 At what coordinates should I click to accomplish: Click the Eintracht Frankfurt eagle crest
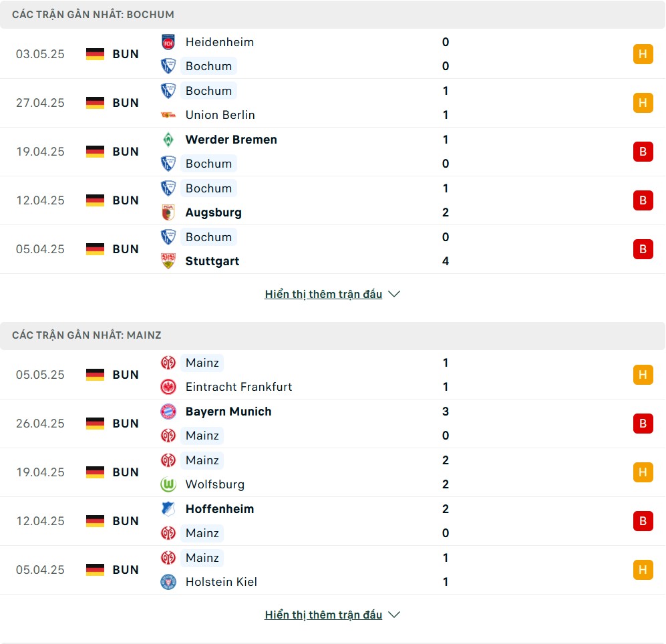pyautogui.click(x=168, y=387)
